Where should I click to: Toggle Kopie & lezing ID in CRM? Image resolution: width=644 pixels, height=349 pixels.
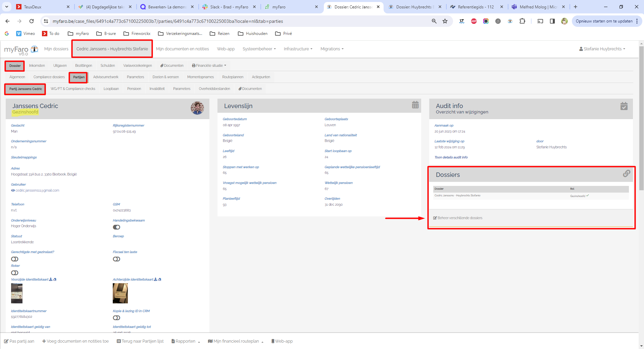(x=116, y=318)
